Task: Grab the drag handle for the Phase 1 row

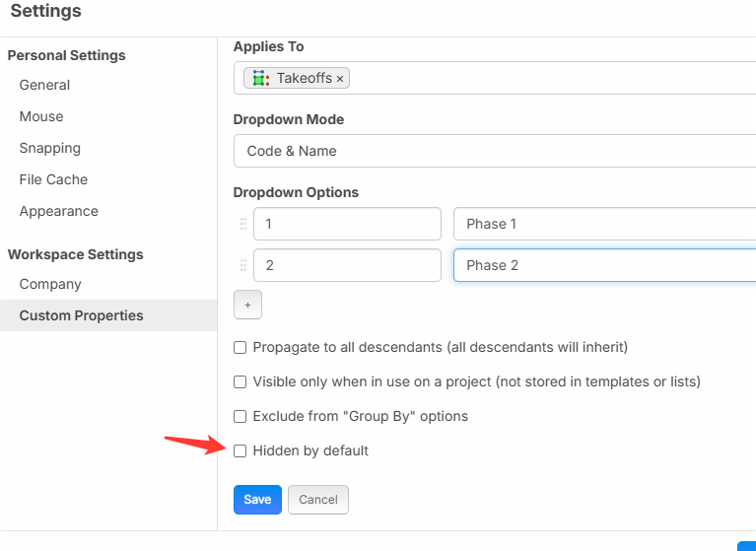Action: tap(243, 224)
